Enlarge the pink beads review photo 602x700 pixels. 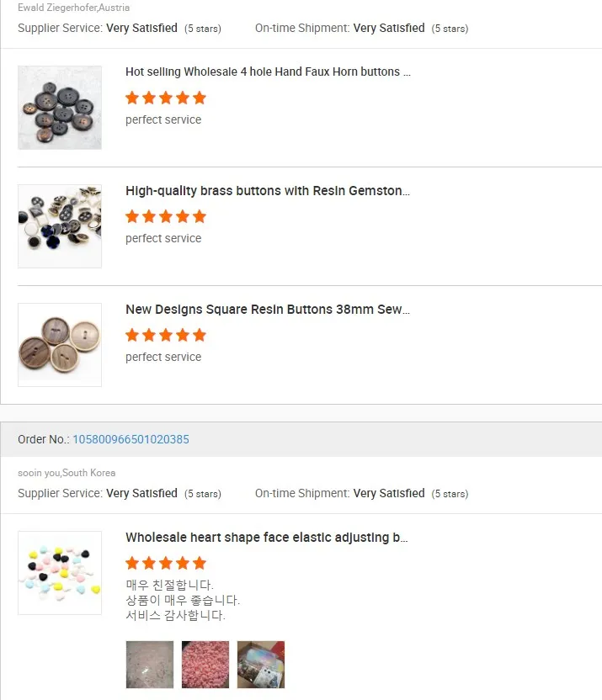[x=205, y=665]
